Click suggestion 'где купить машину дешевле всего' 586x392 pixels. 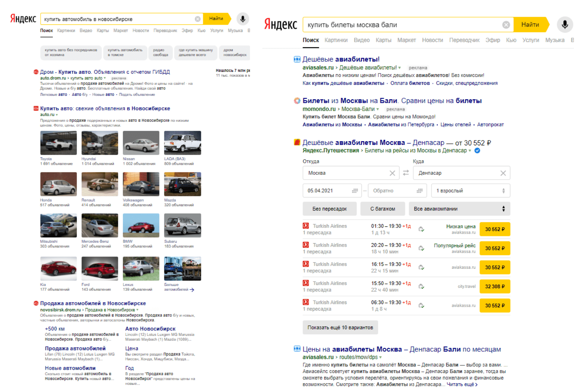coord(196,53)
